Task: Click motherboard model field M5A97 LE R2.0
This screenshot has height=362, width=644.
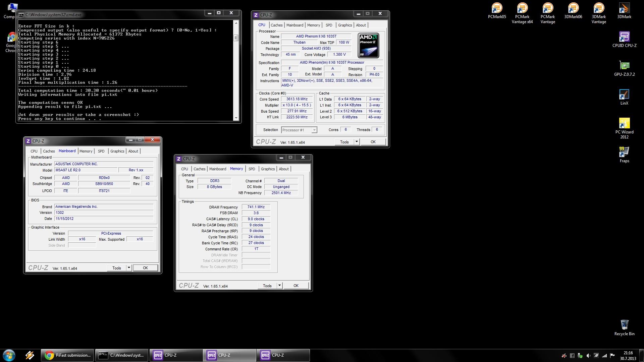Action: (x=86, y=170)
